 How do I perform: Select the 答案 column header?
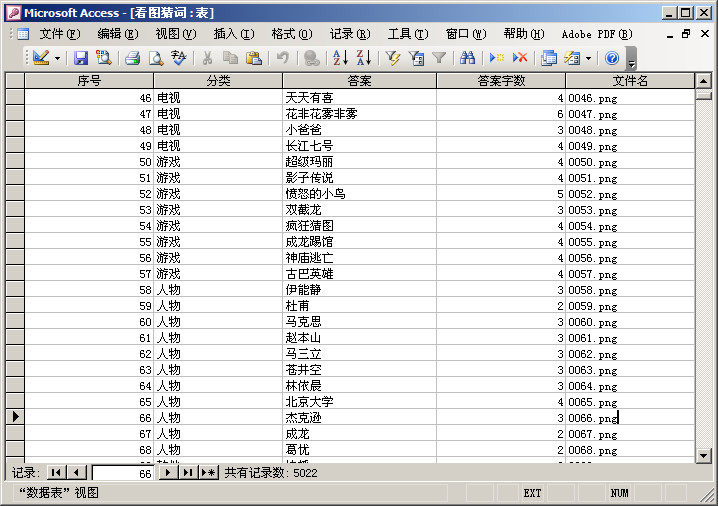coord(359,81)
